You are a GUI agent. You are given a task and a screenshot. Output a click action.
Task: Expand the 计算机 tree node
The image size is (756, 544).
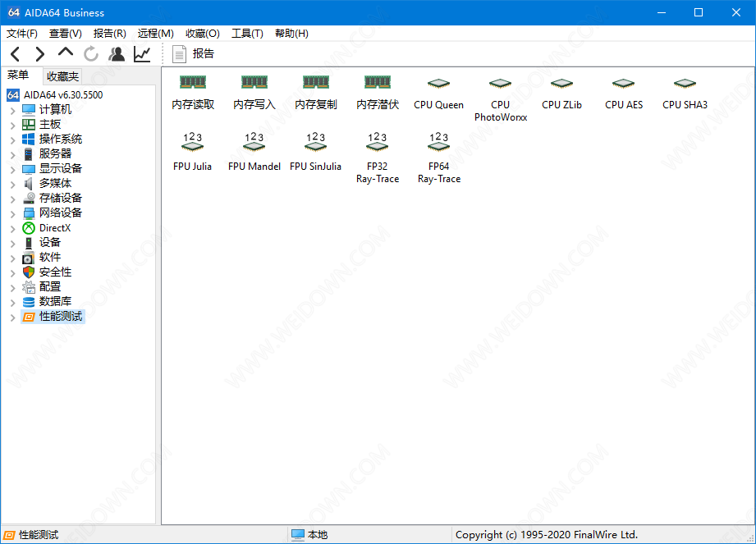coord(12,110)
